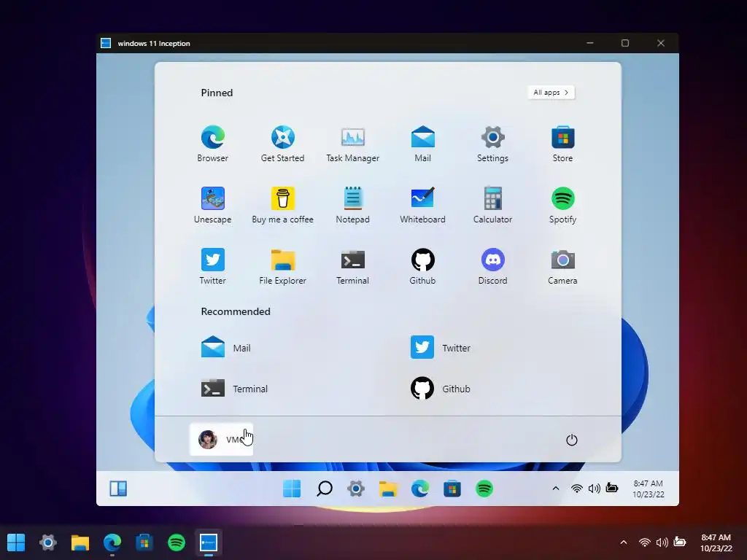Open the Camera app
Viewport: 747px width, 560px height.
562,267
